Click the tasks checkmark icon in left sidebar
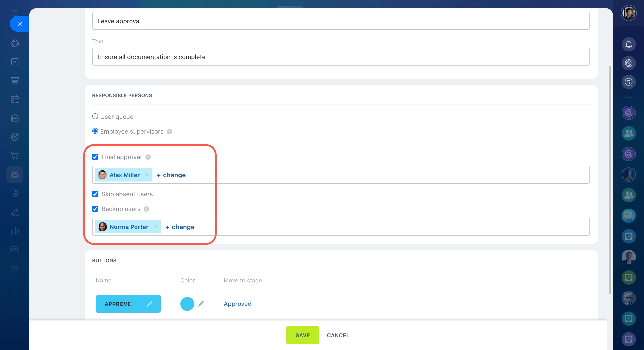This screenshot has height=350, width=644. point(15,62)
